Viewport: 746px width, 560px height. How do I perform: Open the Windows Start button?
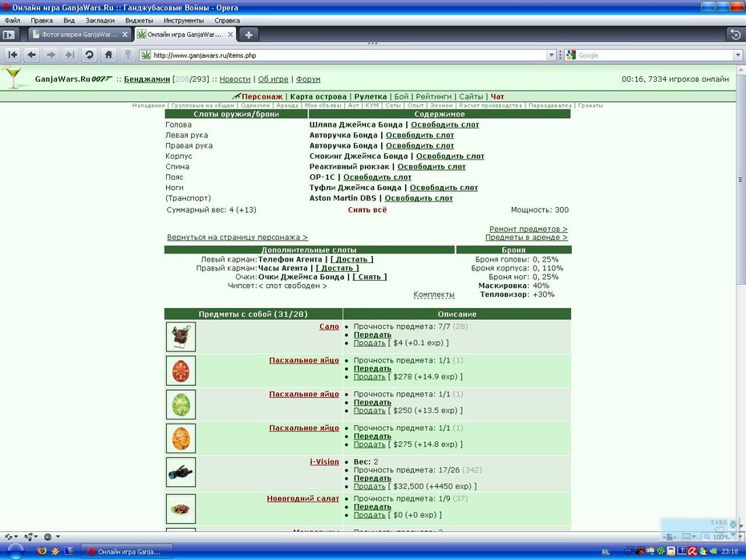click(x=14, y=551)
